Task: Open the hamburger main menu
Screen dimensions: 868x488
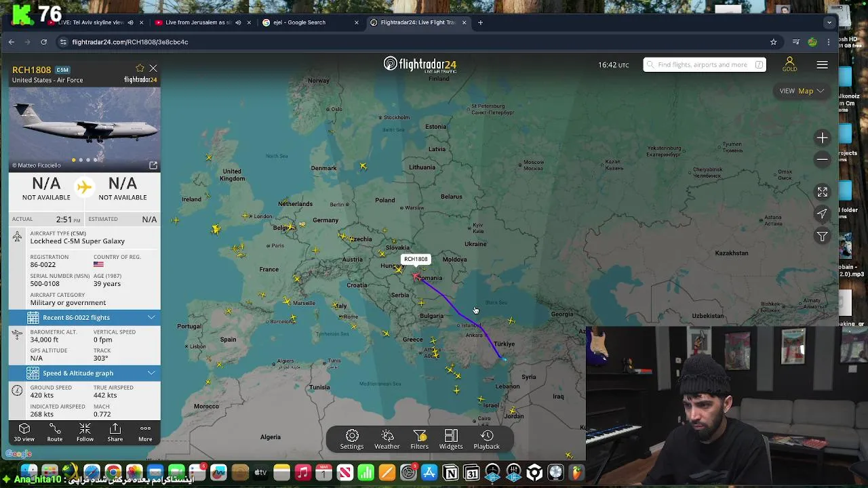Action: 822,65
